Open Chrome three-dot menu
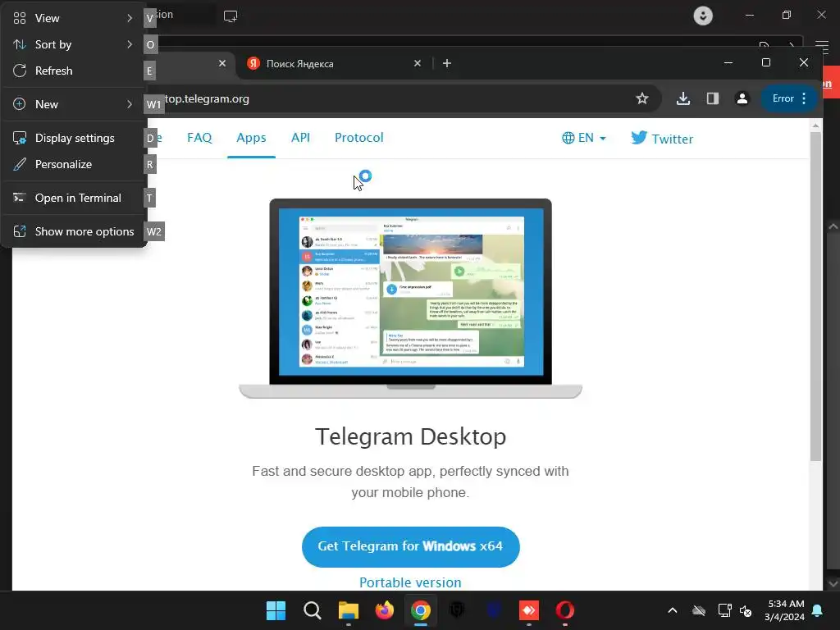The image size is (840, 630). pyautogui.click(x=804, y=98)
